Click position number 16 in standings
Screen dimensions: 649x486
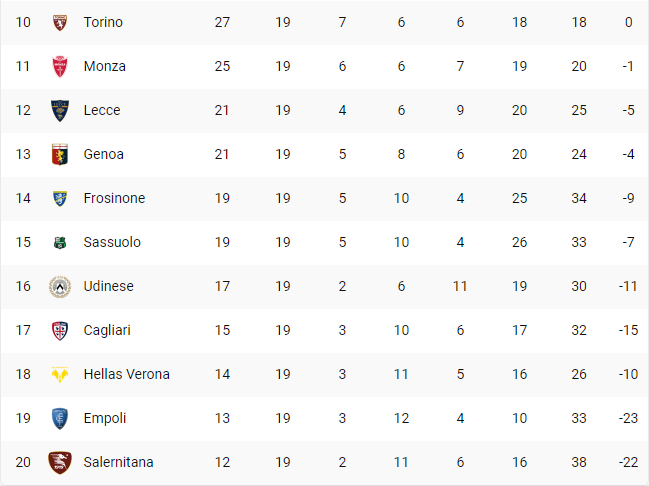(x=24, y=286)
